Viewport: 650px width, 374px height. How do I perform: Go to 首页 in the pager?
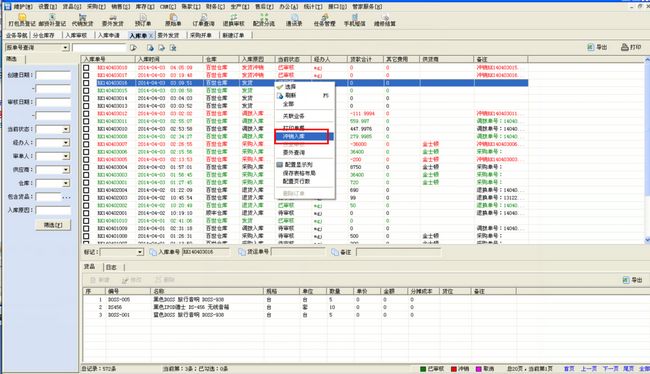coord(569,369)
